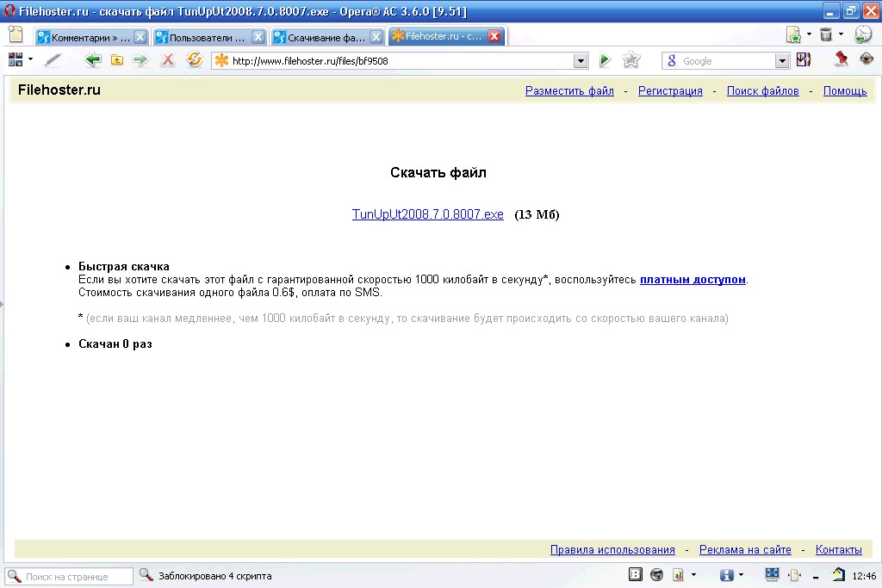This screenshot has height=588, width=882.
Task: Stop loading with the red X toolbar icon
Action: [x=167, y=59]
